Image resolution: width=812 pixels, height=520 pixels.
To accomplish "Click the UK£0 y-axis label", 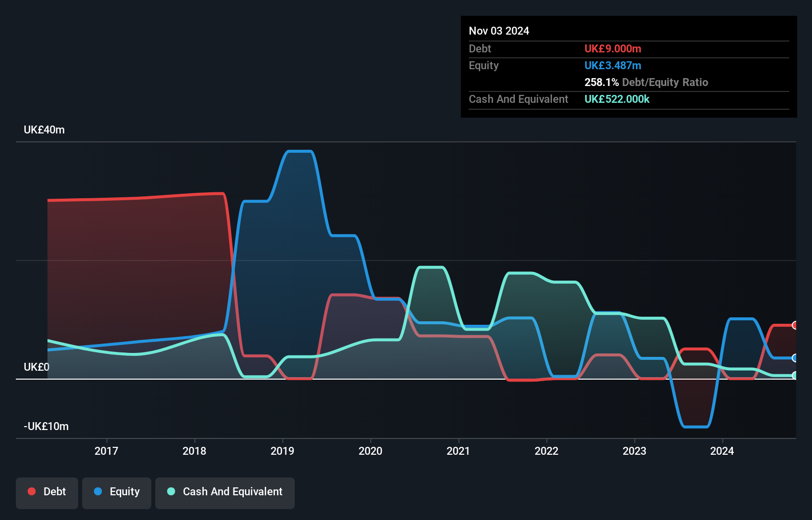I will point(37,367).
